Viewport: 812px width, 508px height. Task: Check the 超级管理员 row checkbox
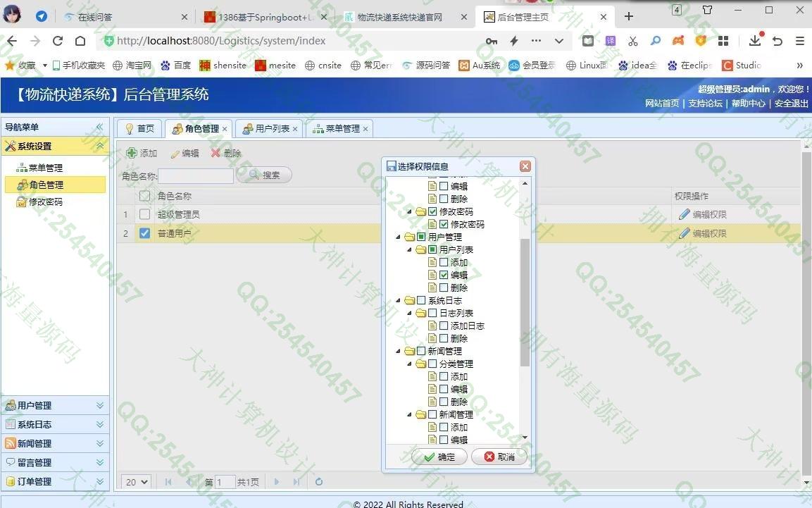pos(144,214)
